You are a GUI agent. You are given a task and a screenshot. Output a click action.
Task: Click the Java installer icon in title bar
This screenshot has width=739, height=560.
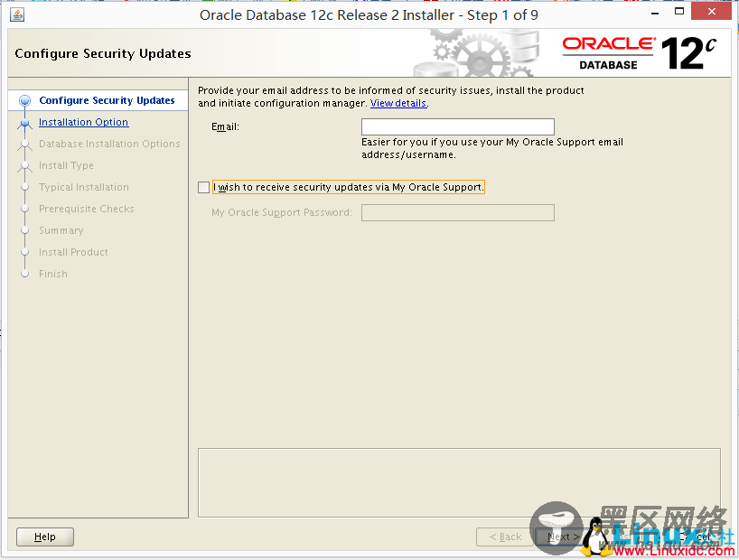point(17,14)
